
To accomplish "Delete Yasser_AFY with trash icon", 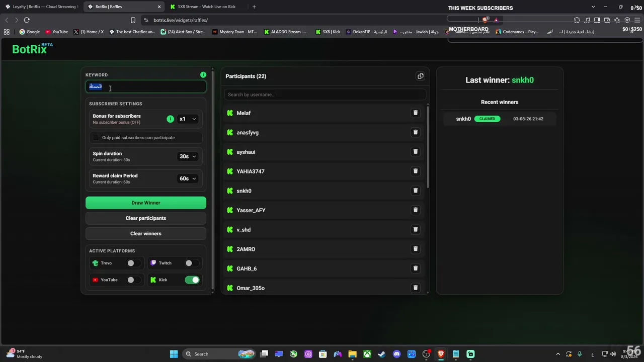I will click(x=416, y=210).
